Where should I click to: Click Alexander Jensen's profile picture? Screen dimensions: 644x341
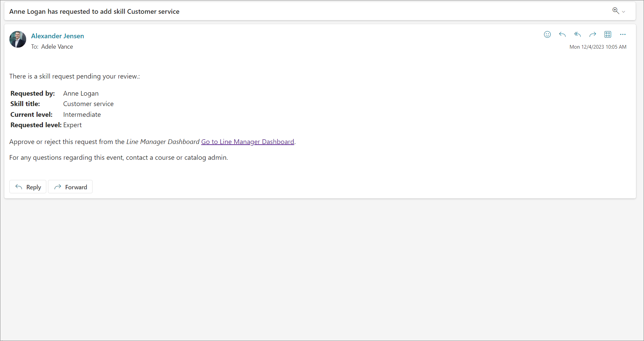[18, 40]
